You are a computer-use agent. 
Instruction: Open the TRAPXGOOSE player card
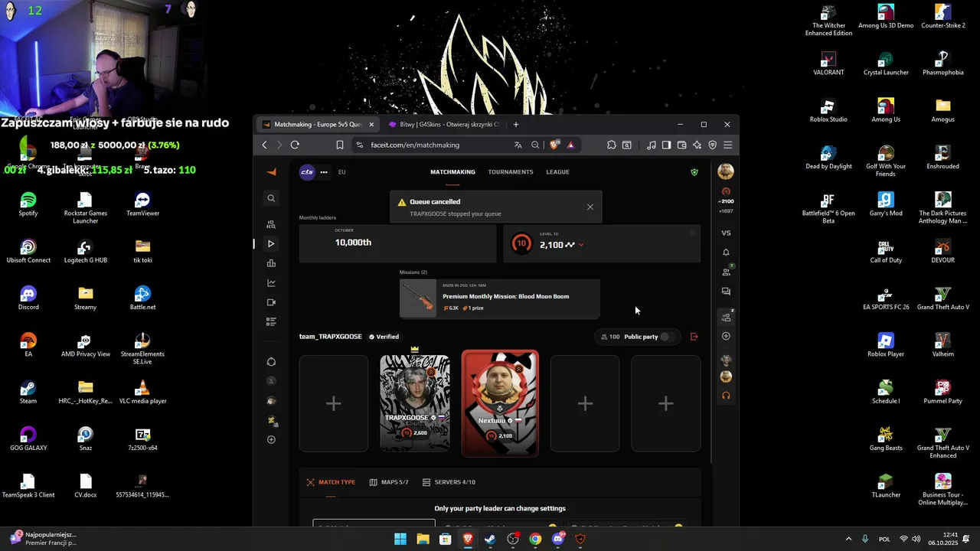click(x=414, y=403)
